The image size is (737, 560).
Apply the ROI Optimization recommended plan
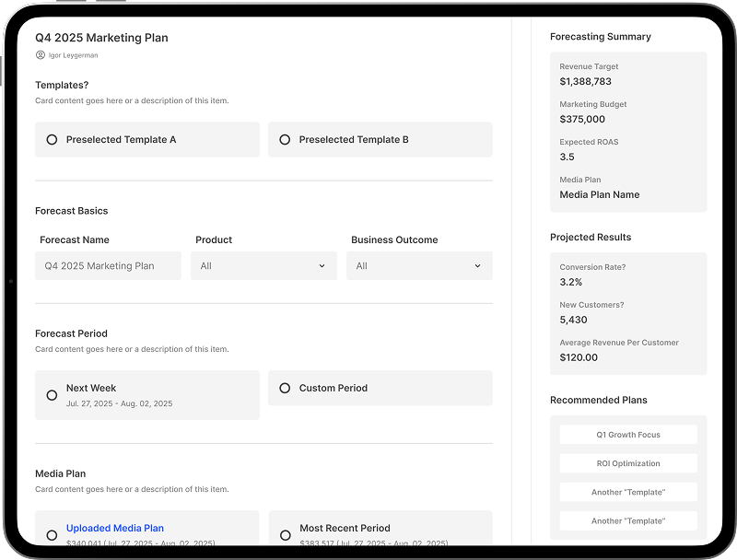point(628,463)
